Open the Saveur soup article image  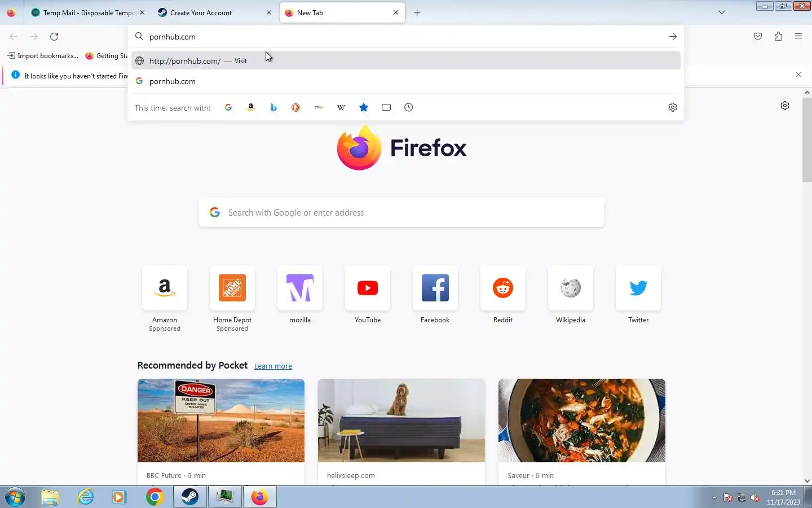(582, 421)
